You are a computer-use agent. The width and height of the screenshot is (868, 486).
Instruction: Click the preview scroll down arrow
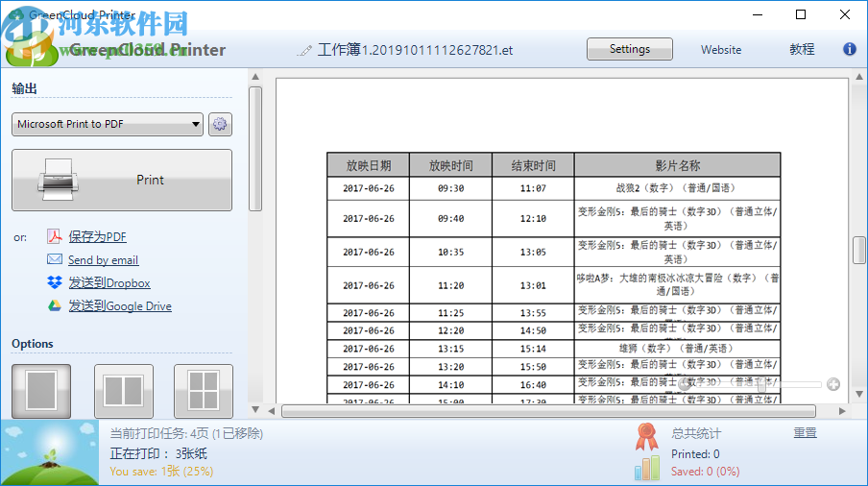pyautogui.click(x=859, y=394)
